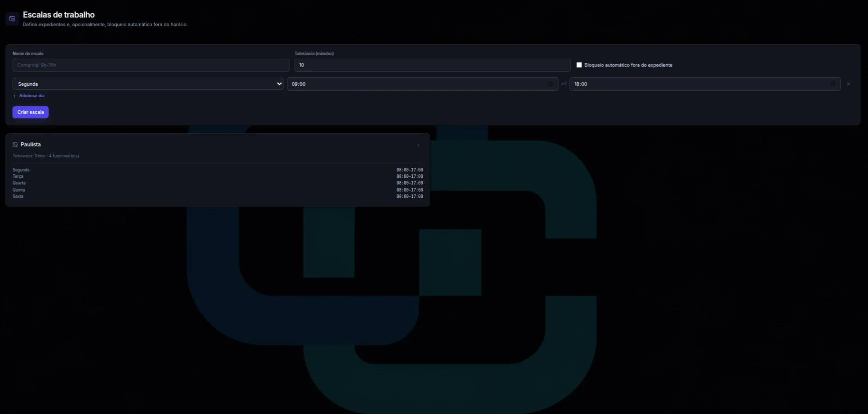Screen dimensions: 868x414
Task: Click the 09:00 start time field
Action: pos(423,84)
